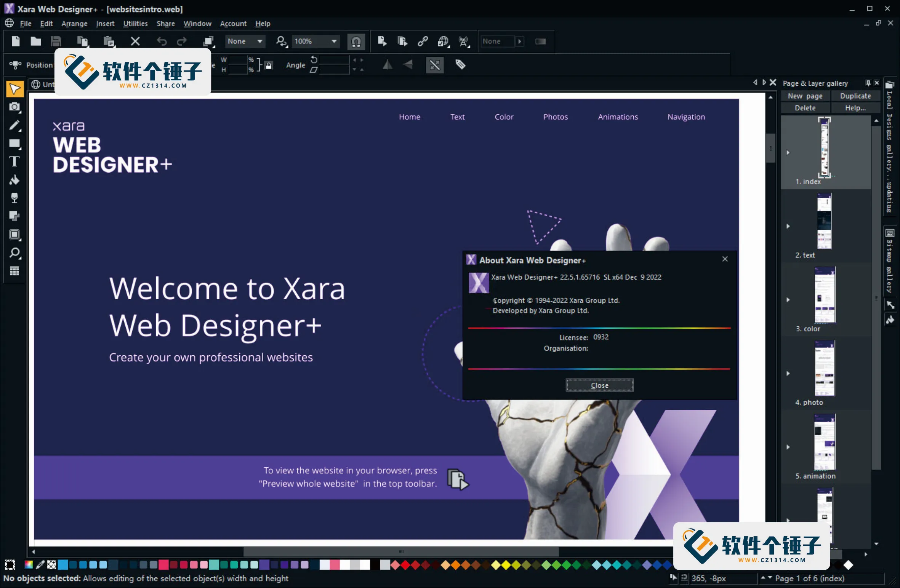Expand the 1. index page layers
This screenshot has height=588, width=900.
tap(788, 153)
